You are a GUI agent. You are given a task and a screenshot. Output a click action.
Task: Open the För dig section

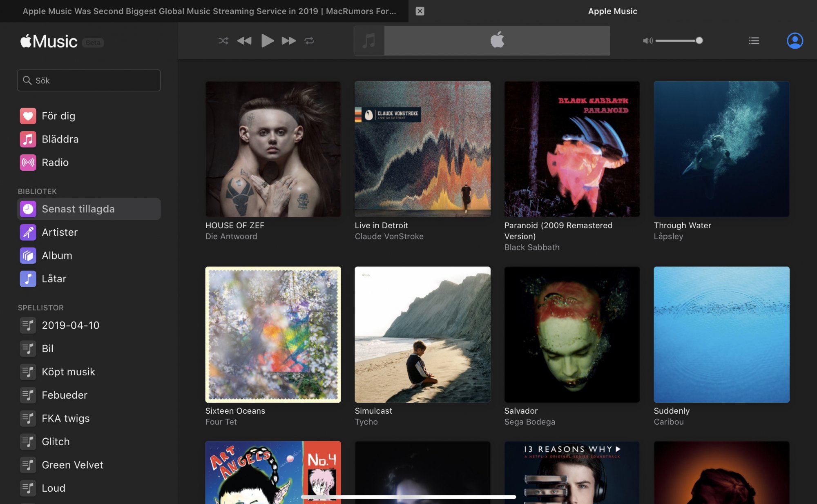(x=89, y=116)
